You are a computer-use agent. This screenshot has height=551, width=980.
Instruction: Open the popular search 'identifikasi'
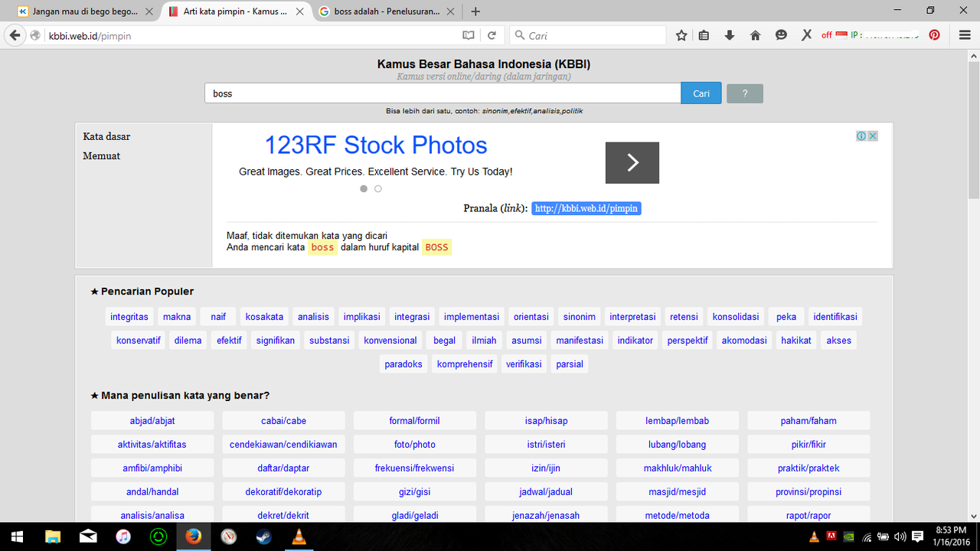(835, 317)
